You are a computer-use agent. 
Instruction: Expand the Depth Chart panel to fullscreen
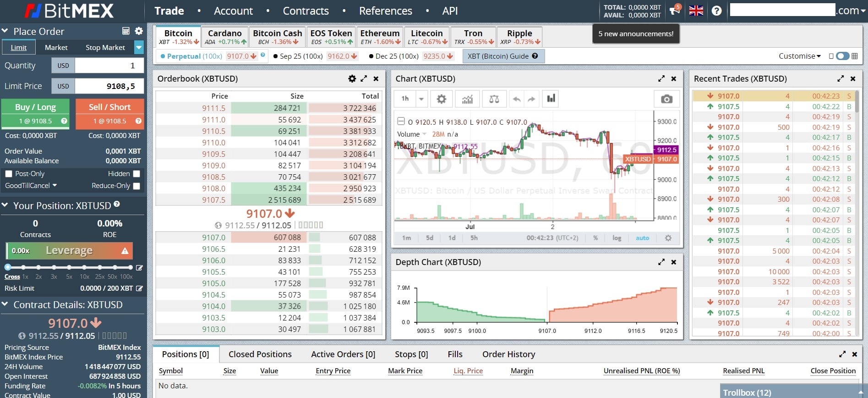click(x=661, y=262)
